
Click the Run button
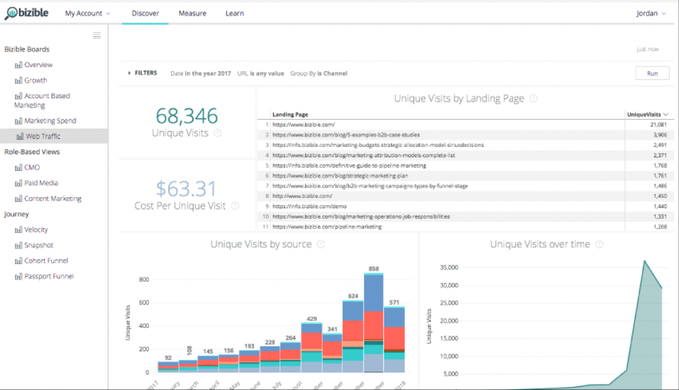tap(652, 73)
